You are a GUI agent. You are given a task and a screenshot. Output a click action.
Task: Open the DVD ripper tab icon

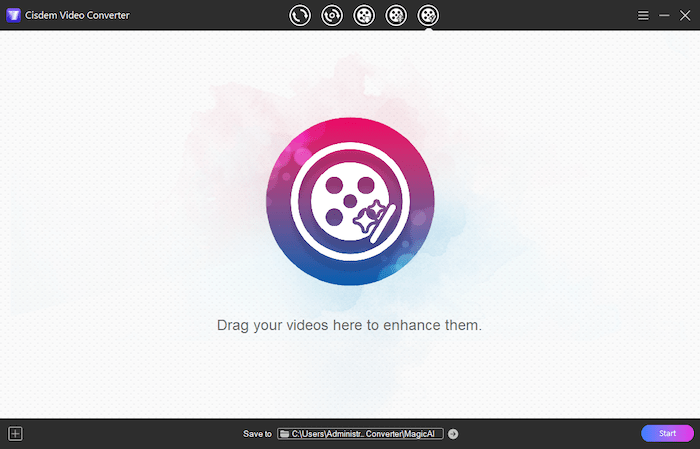pyautogui.click(x=332, y=15)
